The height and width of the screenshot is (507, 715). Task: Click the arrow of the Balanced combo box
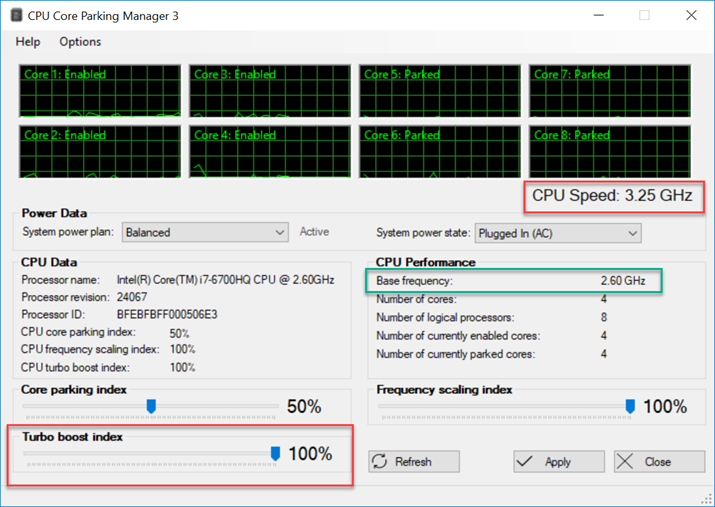(280, 232)
